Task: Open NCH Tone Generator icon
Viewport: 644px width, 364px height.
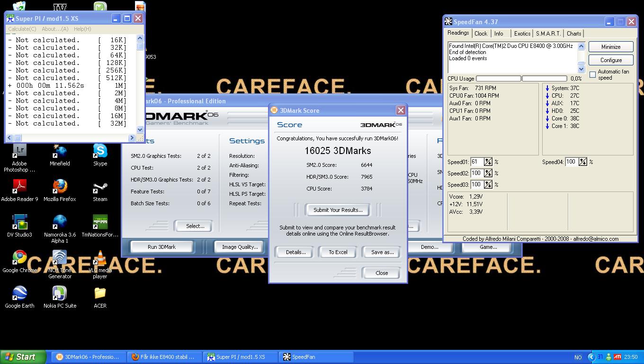Action: [60, 264]
